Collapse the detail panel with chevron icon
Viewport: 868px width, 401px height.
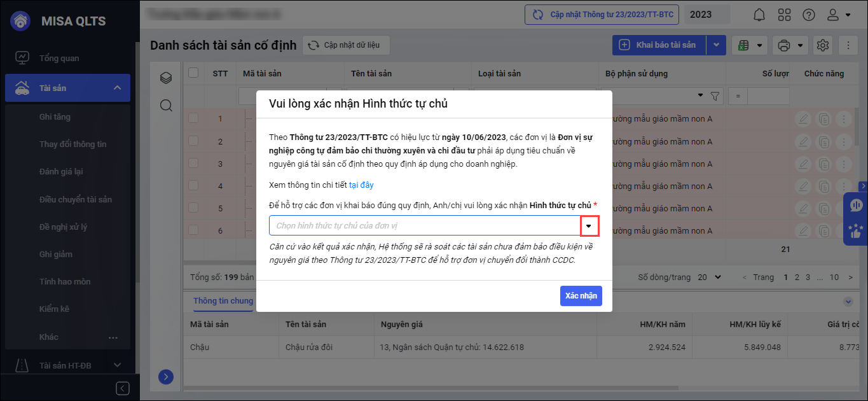[x=848, y=302]
